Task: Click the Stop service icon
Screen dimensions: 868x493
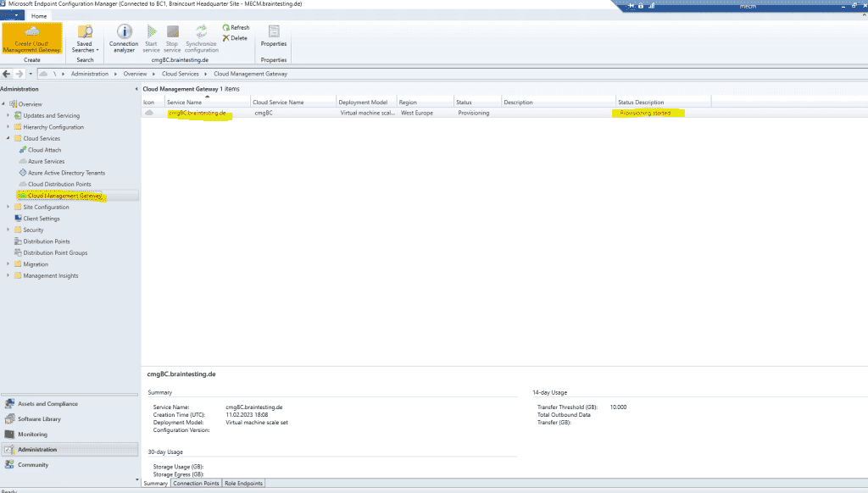Action: click(x=172, y=37)
